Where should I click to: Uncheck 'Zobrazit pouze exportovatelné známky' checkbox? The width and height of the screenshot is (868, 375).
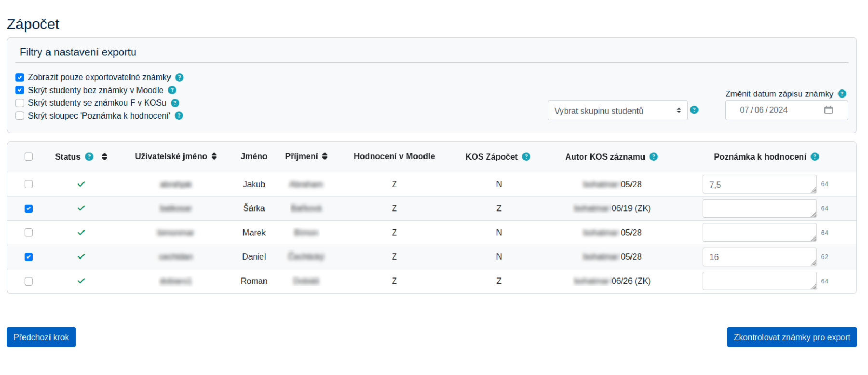20,77
